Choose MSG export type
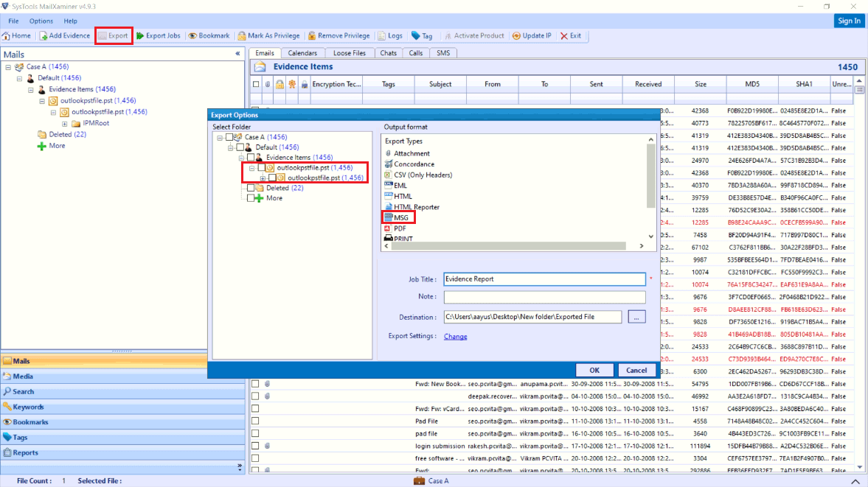This screenshot has height=487, width=868. coord(400,218)
